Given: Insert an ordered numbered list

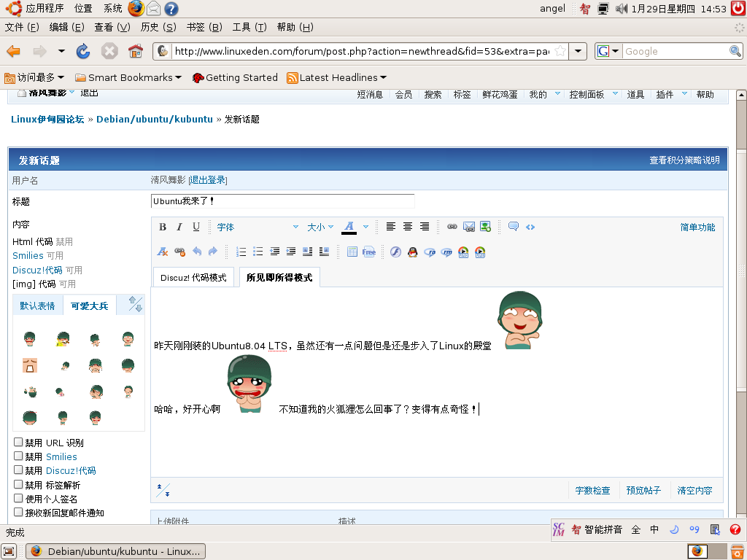Looking at the screenshot, I should 241,252.
